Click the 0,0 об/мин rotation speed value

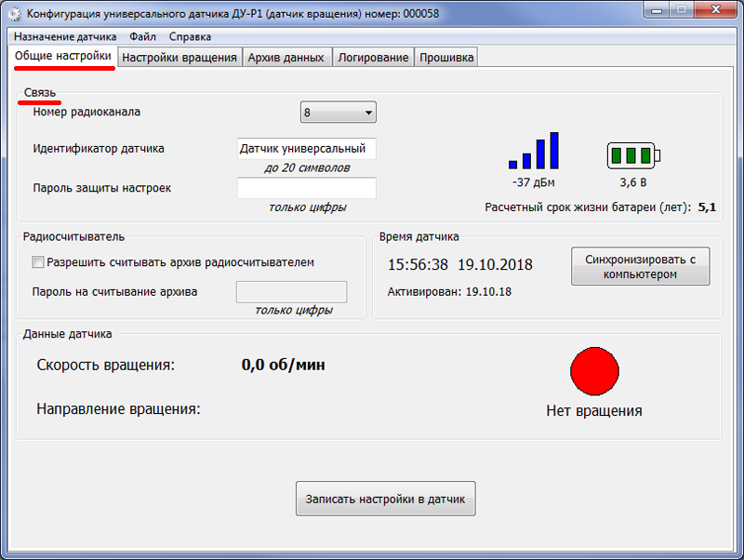(x=284, y=365)
